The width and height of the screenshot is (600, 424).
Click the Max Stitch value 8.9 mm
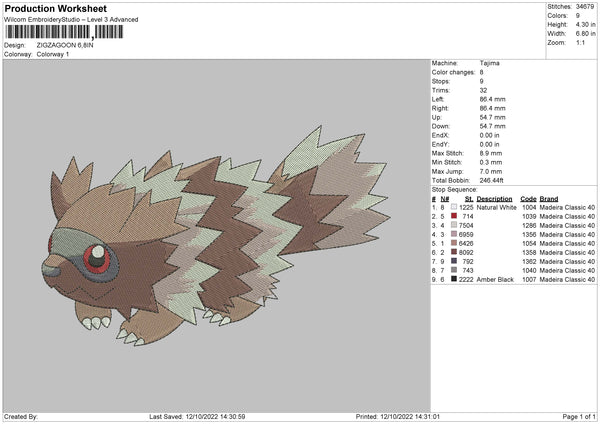pos(491,153)
